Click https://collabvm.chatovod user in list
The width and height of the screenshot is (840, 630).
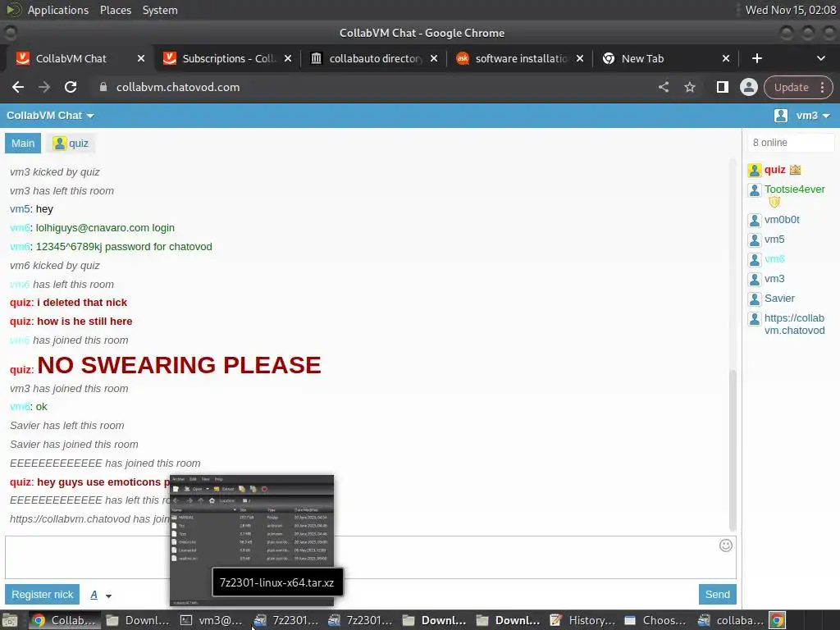tap(794, 324)
